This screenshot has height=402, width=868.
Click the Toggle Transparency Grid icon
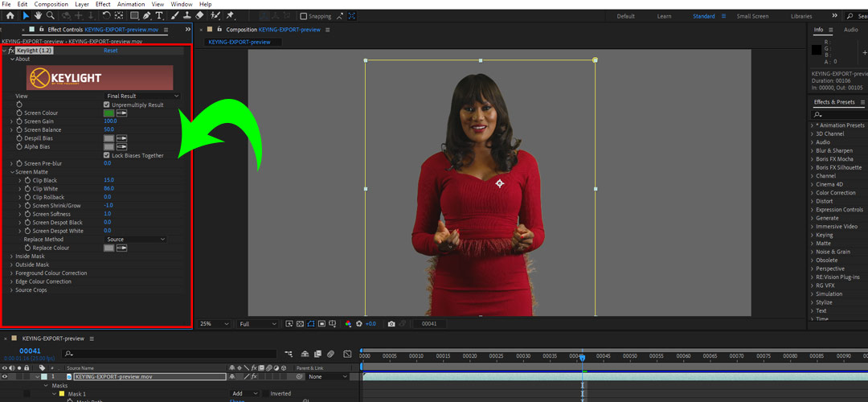point(300,323)
